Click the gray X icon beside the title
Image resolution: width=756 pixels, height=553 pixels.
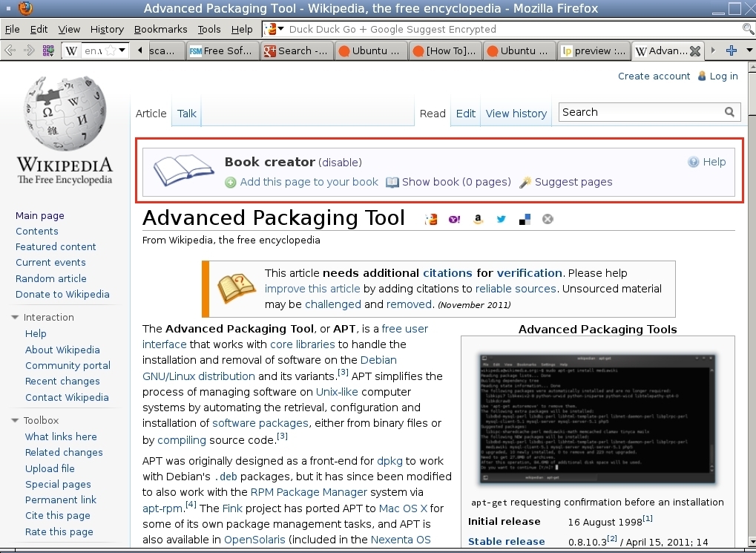pos(548,219)
